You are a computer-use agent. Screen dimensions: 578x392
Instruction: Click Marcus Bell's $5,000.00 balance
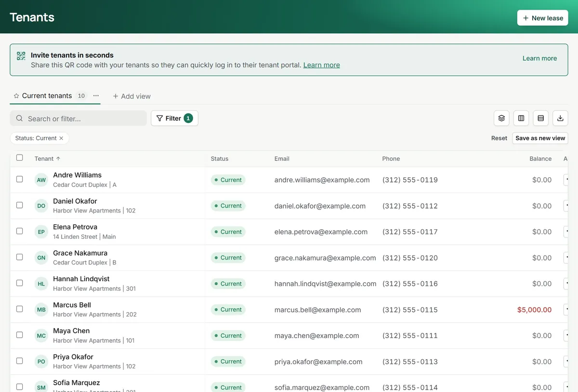pyautogui.click(x=535, y=310)
